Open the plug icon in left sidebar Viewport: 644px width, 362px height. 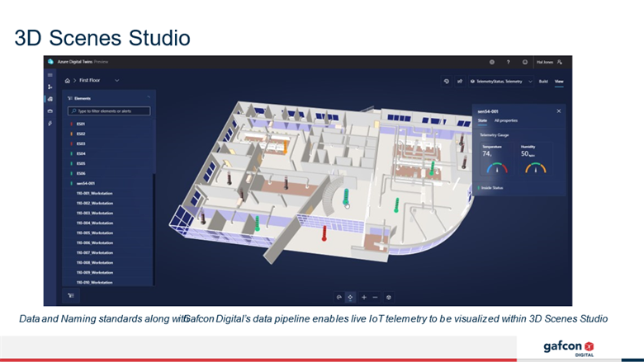click(50, 124)
